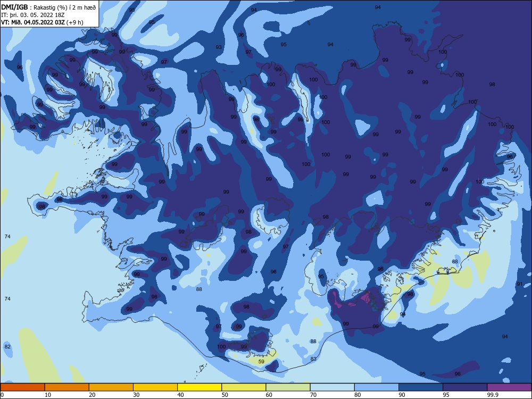Click the light green 60–70 legend swatch
The width and height of the screenshot is (532, 399).
pos(288,387)
